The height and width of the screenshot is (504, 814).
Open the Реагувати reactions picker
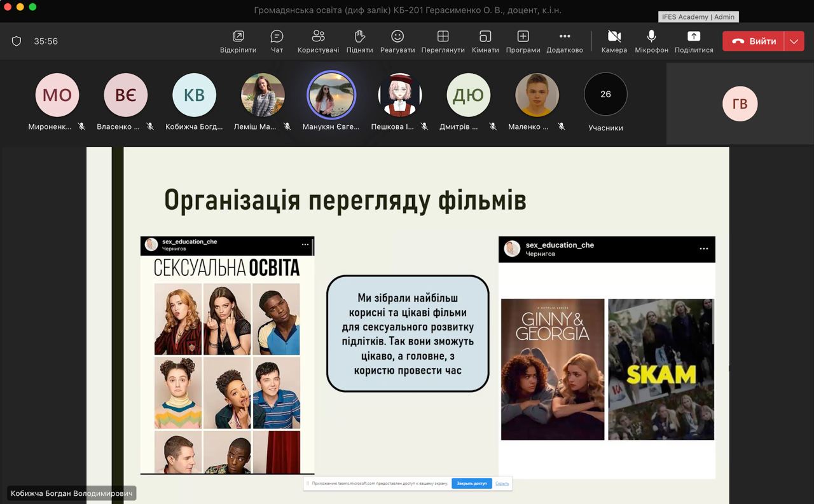[x=397, y=41]
